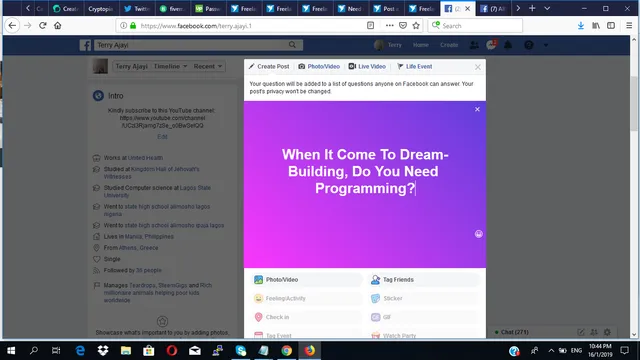
Task: List all Firefox tabs chevron
Action: point(547,8)
